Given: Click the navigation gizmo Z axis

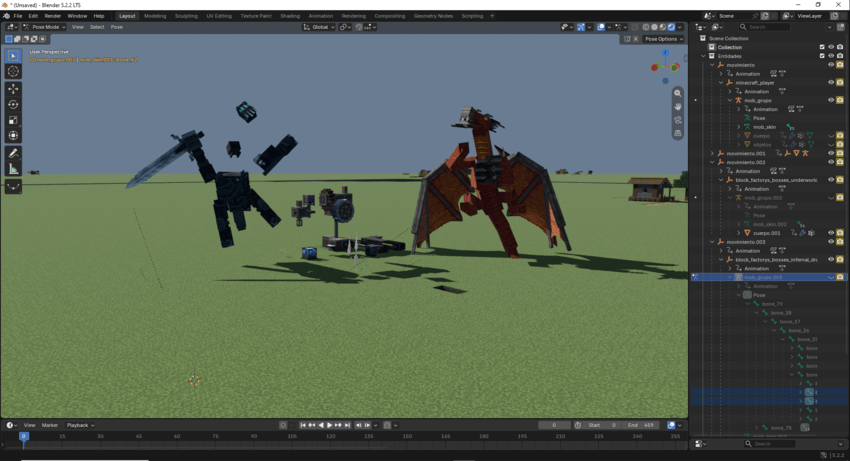Looking at the screenshot, I should coord(665,53).
